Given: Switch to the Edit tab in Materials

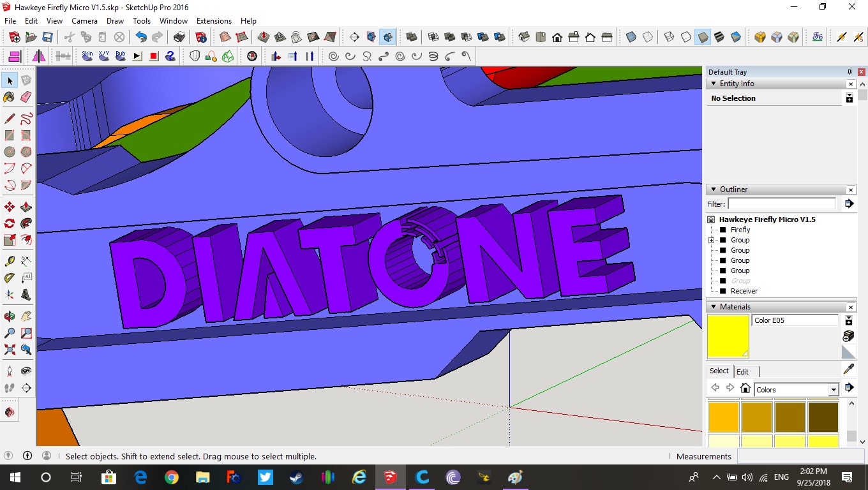Looking at the screenshot, I should click(x=742, y=371).
